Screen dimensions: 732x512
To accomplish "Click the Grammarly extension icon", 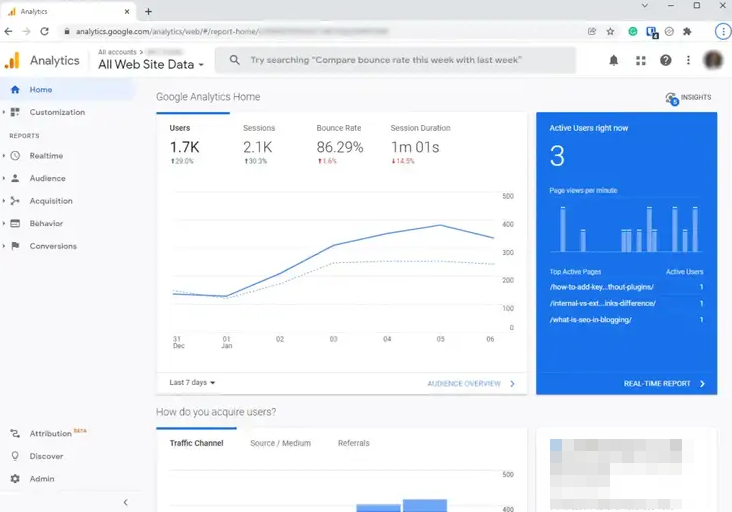I will pos(633,32).
